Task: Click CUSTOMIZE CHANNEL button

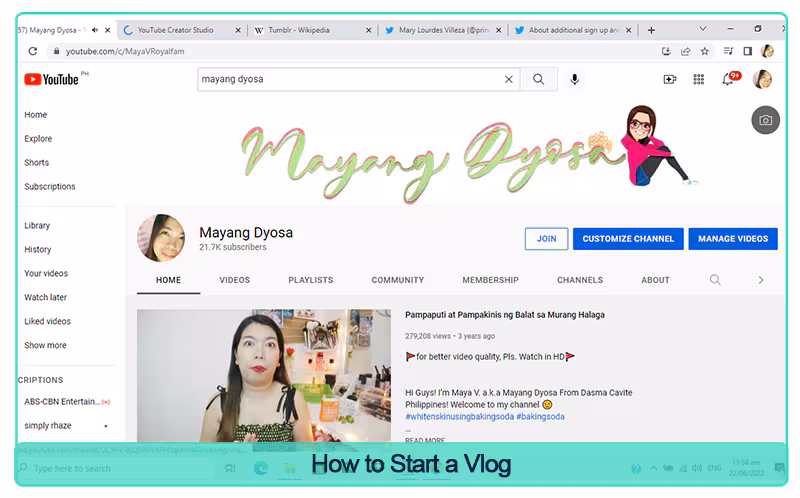Action: (628, 238)
